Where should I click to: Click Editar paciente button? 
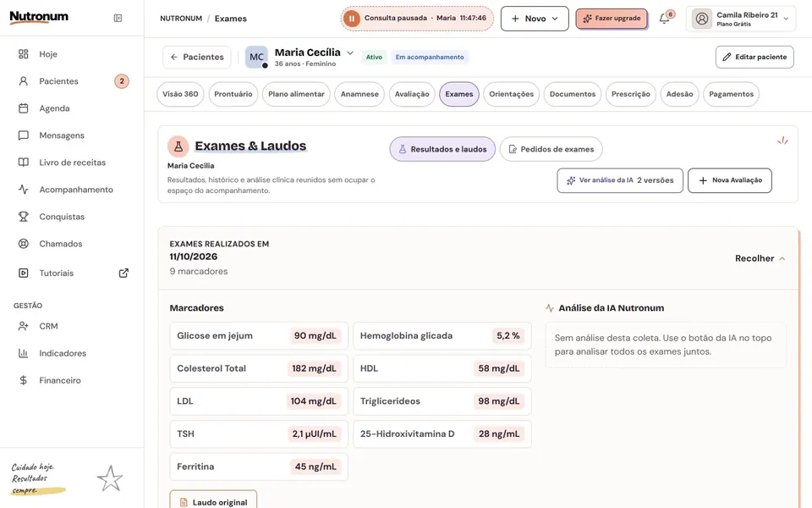tap(754, 57)
